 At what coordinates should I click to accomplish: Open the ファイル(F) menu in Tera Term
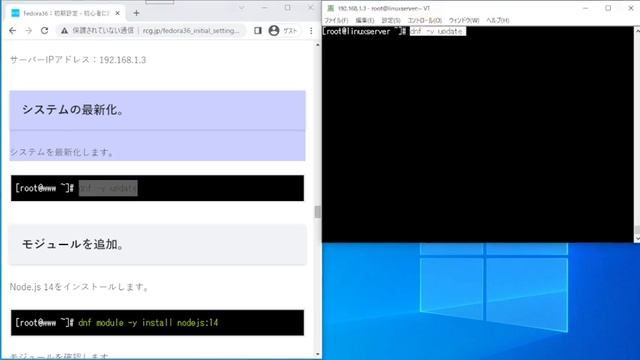click(336, 20)
